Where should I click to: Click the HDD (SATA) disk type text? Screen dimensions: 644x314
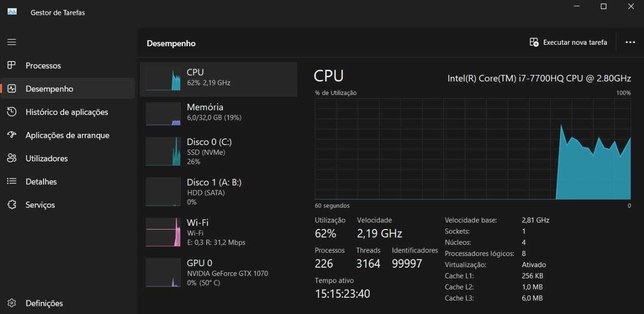coord(206,193)
